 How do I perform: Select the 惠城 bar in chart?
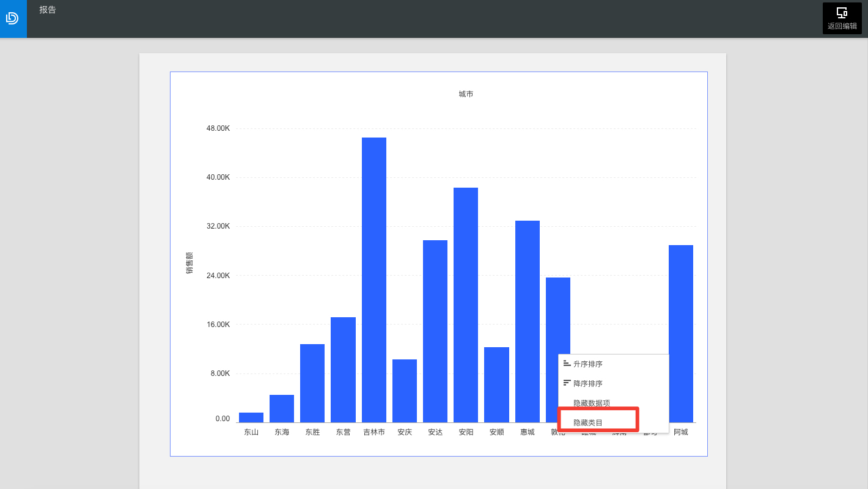coord(528,322)
